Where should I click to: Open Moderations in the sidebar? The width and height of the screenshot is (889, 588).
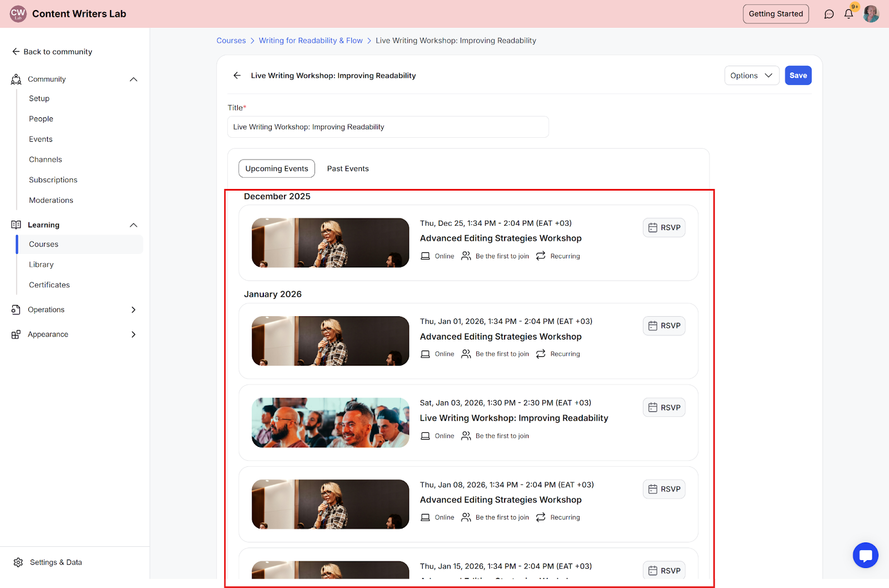click(51, 201)
